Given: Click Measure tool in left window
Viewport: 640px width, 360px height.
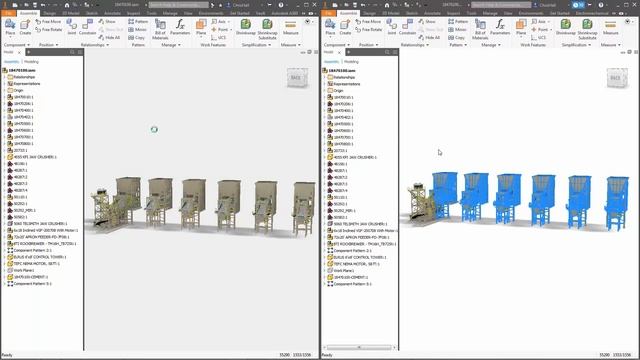Looking at the screenshot, I should click(291, 27).
